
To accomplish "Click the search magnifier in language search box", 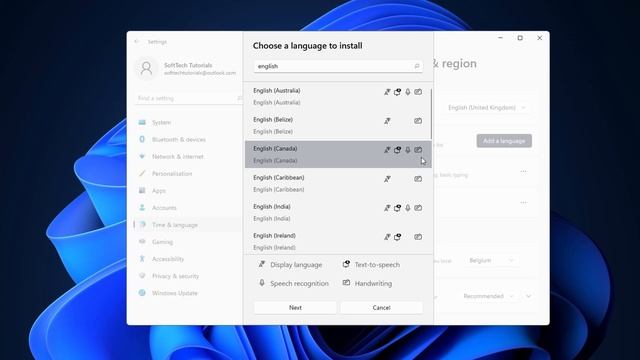I will coord(417,66).
